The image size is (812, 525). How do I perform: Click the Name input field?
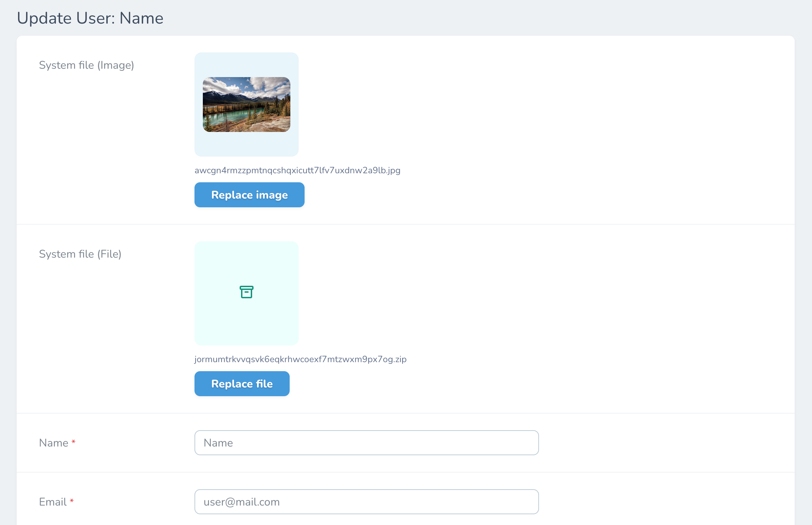[x=366, y=442]
